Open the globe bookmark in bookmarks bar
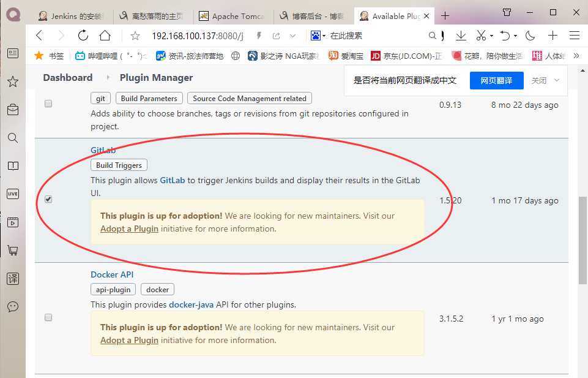 (x=236, y=56)
